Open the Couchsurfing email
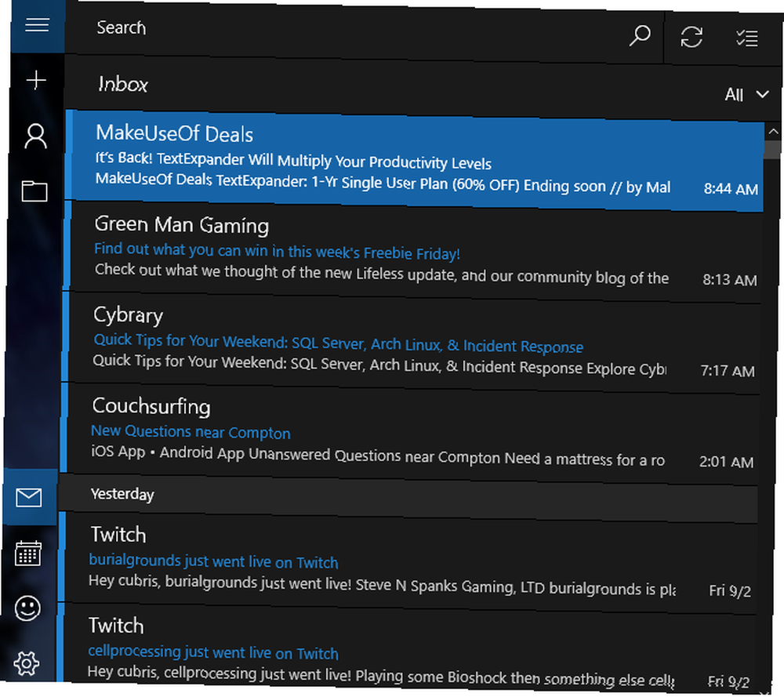Image resolution: width=784 pixels, height=697 pixels. click(411, 434)
